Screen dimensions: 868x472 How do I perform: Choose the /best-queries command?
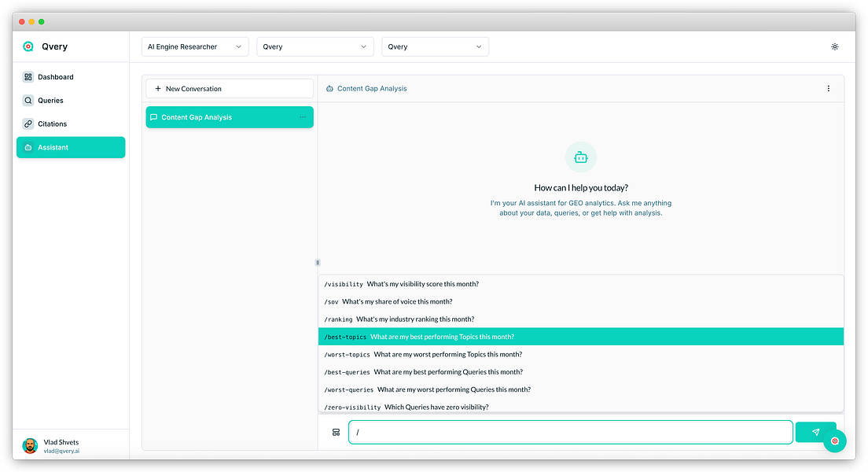click(581, 372)
